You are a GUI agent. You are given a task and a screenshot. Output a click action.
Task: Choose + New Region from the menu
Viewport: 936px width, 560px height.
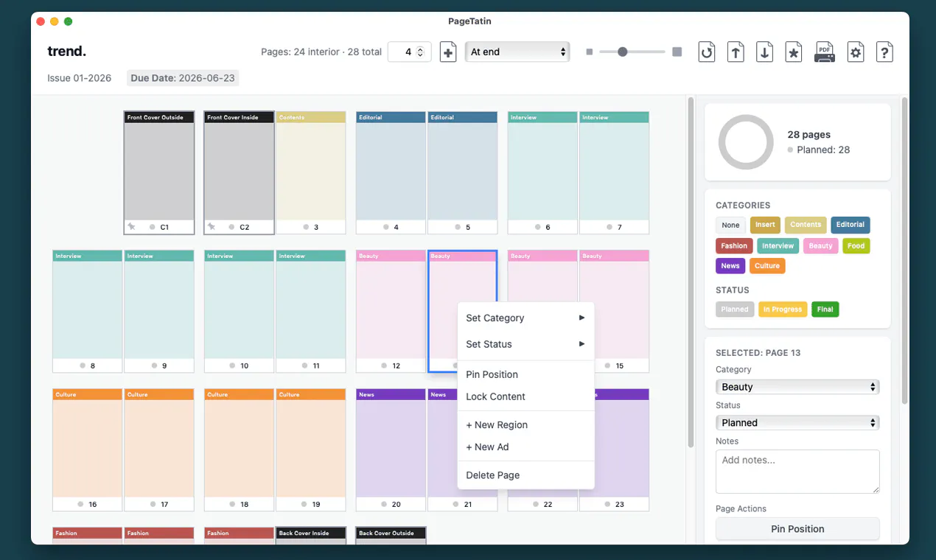click(525, 425)
